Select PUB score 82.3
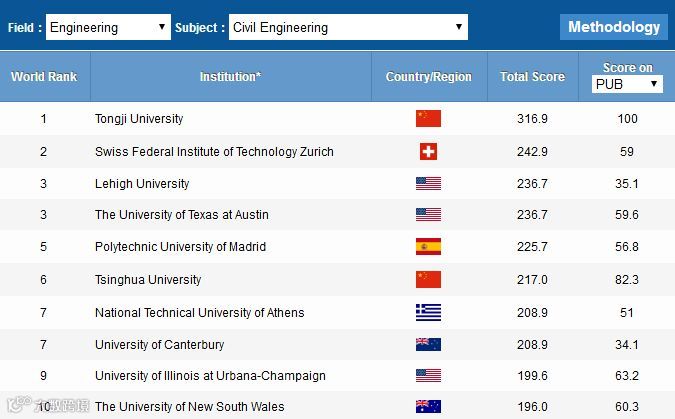Viewport: 675px width, 419px height. 627,280
